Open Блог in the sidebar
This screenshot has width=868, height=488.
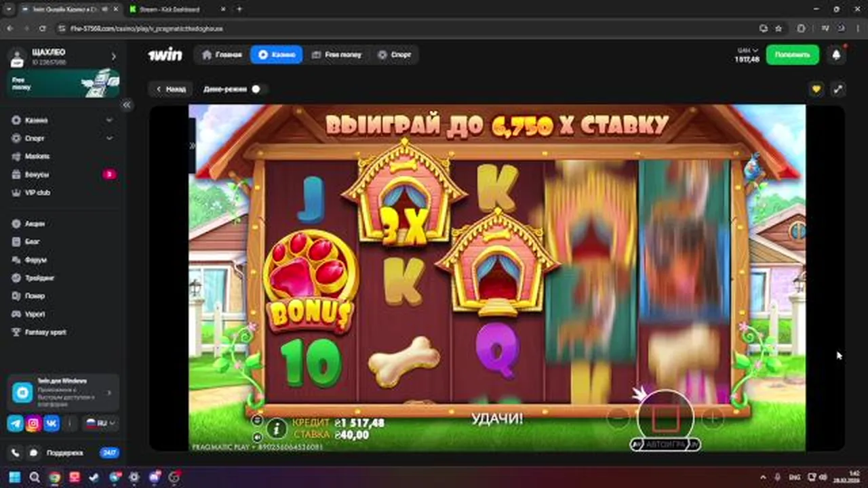[x=63, y=241]
